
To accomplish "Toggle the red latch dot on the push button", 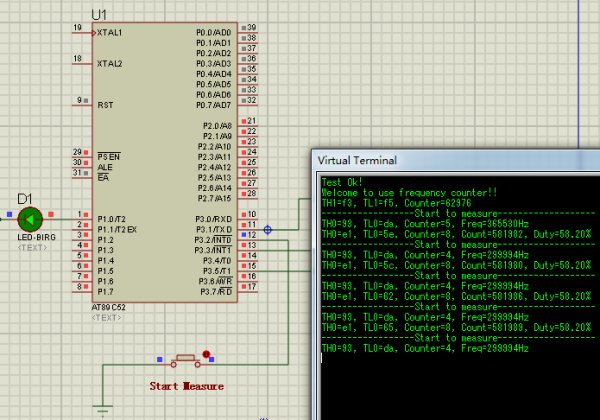I will pyautogui.click(x=207, y=353).
